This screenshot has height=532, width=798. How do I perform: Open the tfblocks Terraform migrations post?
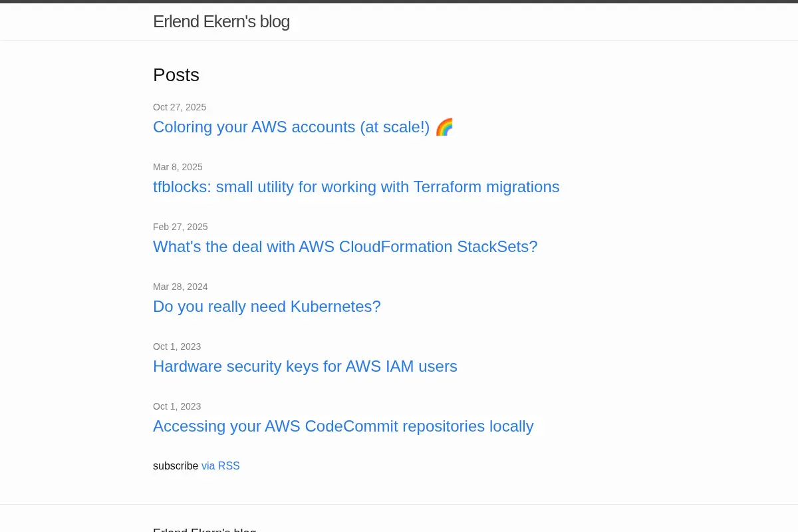(356, 187)
